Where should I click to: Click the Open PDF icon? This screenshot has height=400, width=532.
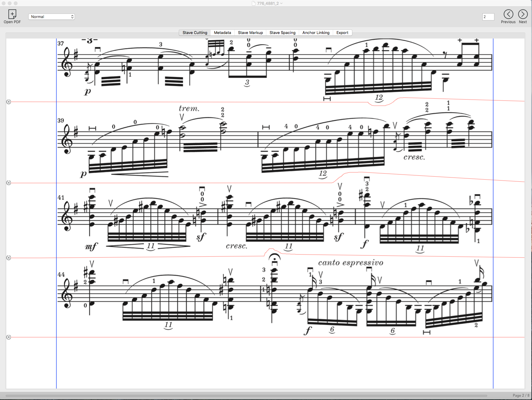pyautogui.click(x=12, y=14)
